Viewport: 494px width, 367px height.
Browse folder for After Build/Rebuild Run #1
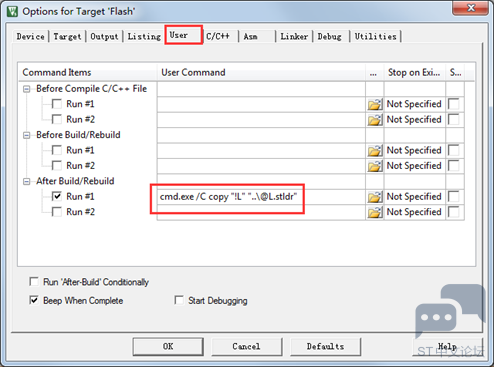(x=375, y=197)
